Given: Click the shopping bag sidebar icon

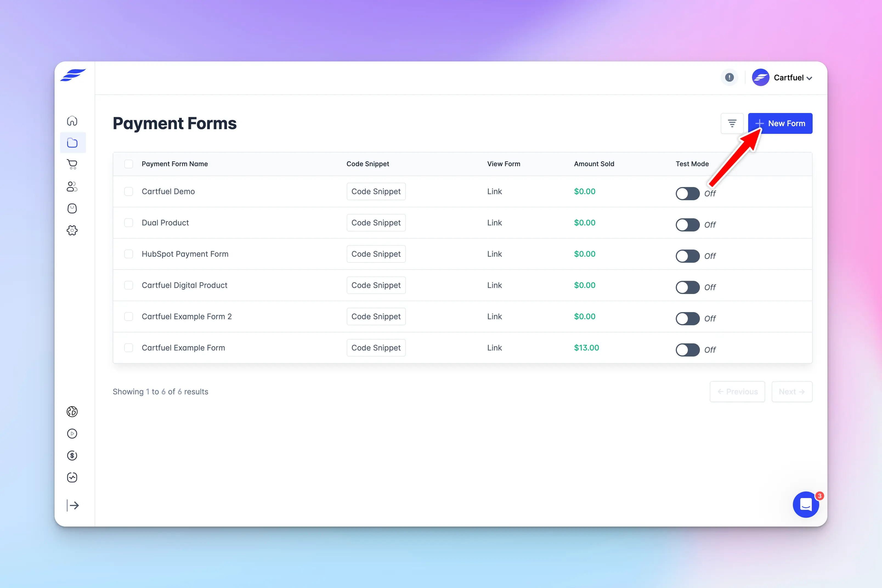Looking at the screenshot, I should (x=72, y=208).
